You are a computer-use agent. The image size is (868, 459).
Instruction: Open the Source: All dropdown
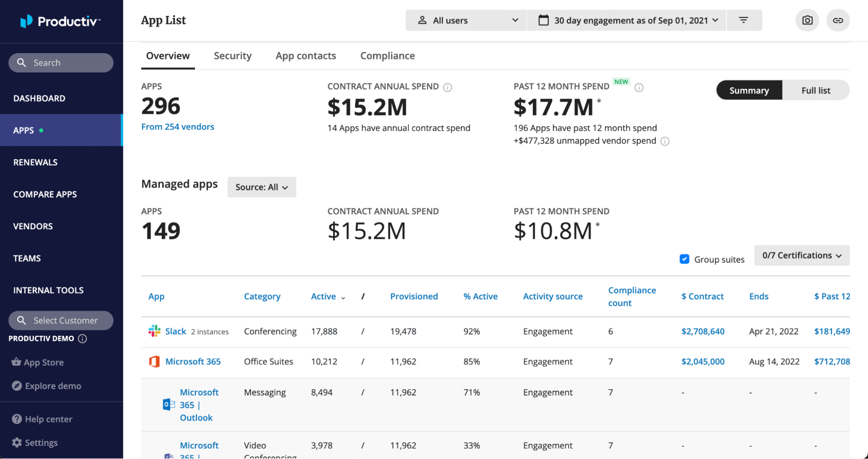coord(261,187)
